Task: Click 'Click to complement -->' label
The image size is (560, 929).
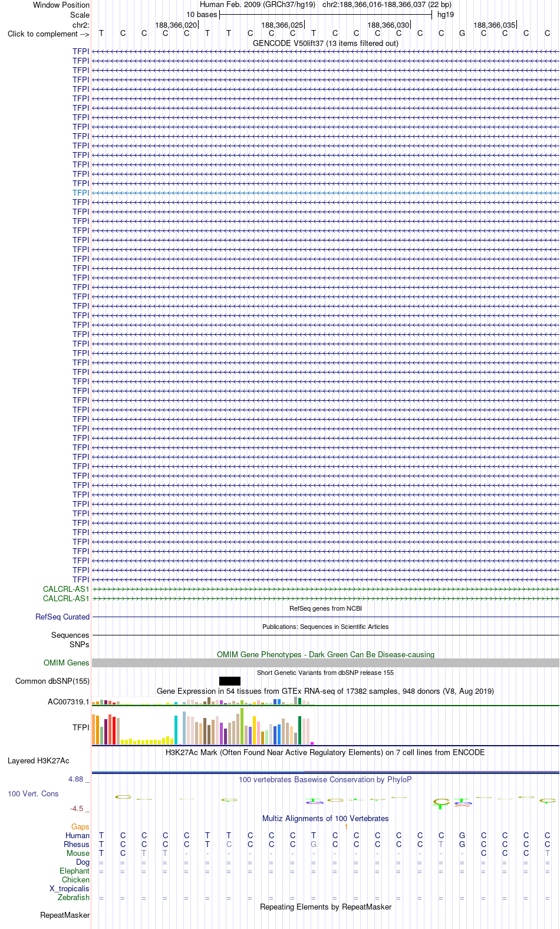Action: pos(48,34)
